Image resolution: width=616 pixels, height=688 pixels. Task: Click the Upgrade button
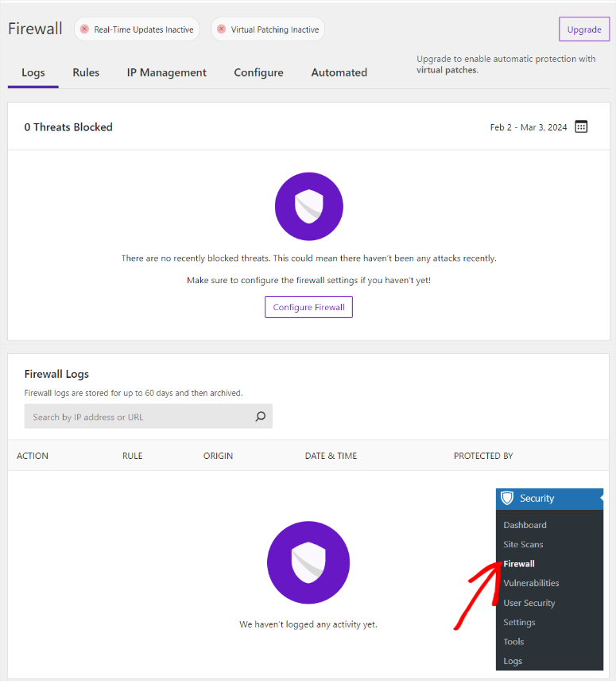click(584, 29)
